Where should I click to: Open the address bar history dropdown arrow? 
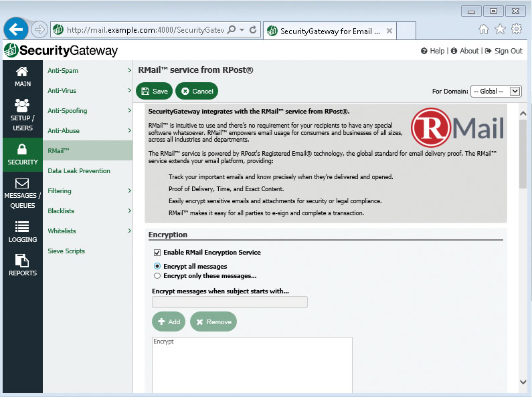(x=242, y=30)
